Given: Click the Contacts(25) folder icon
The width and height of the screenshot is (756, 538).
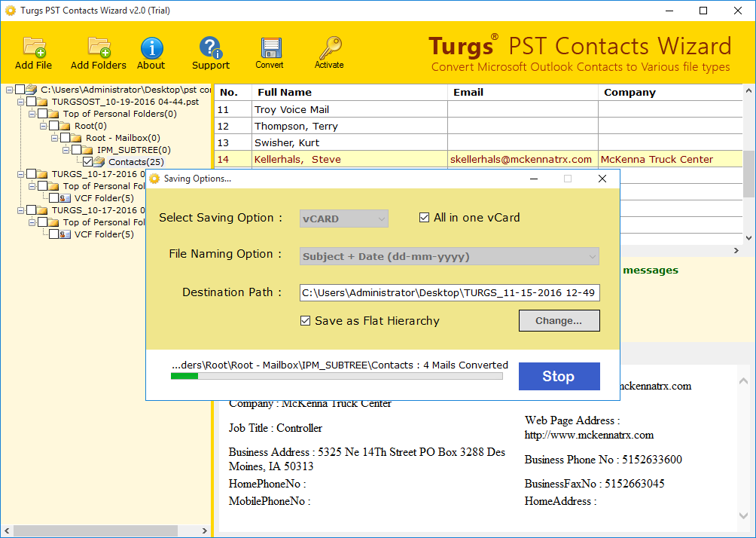Looking at the screenshot, I should pos(99,162).
